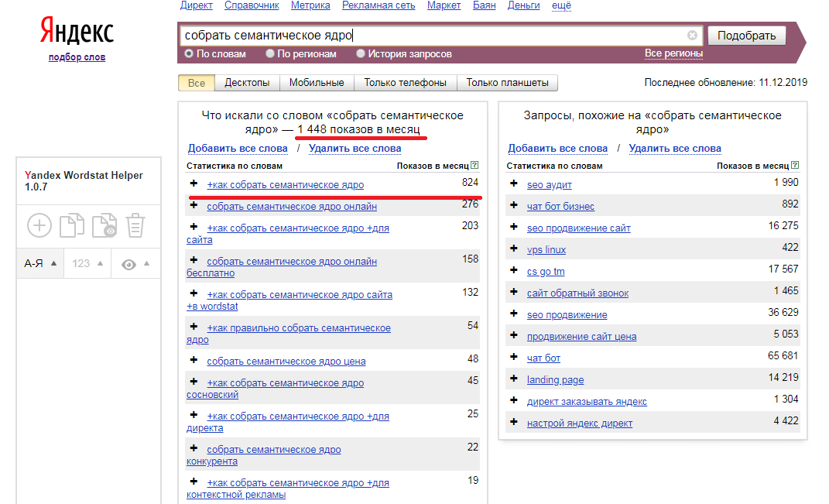The height and width of the screenshot is (504, 829).
Task: Open 'Рекламная сеть' in the top menu
Action: [x=379, y=5]
